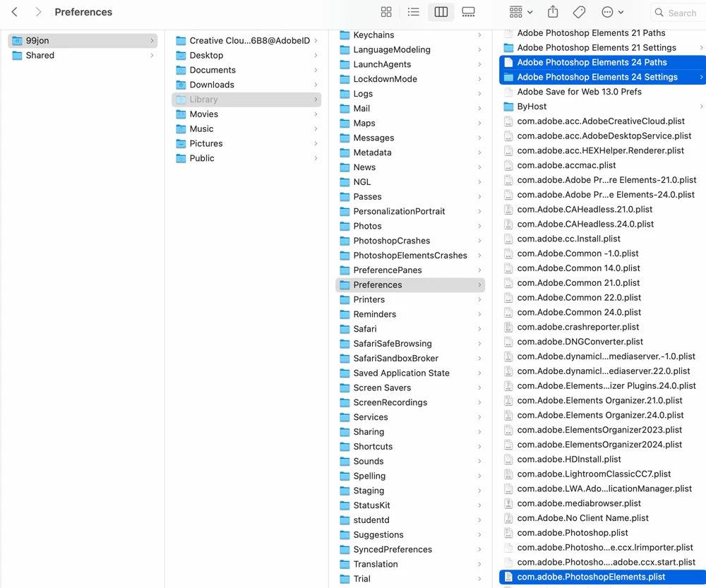Image resolution: width=706 pixels, height=588 pixels.
Task: Open the Saved Application State folder
Action: [x=410, y=373]
